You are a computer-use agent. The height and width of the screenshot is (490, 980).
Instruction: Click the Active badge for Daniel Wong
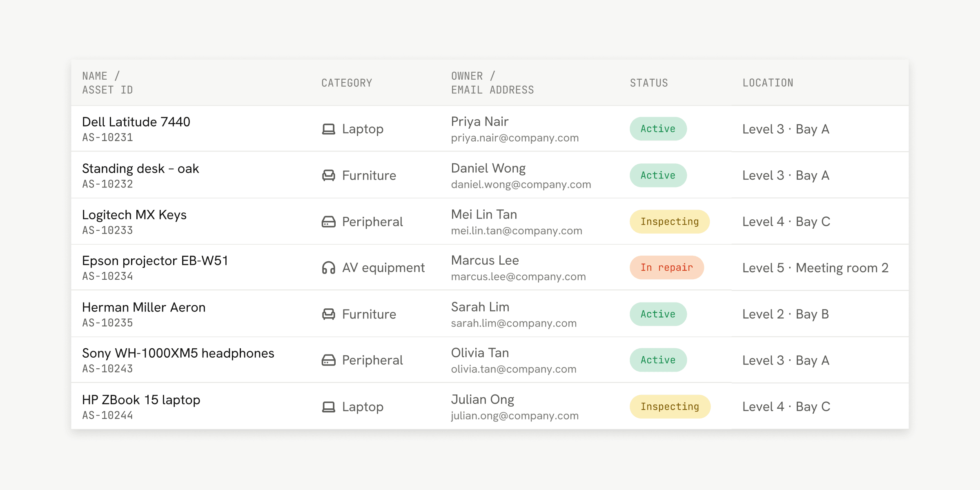tap(658, 176)
